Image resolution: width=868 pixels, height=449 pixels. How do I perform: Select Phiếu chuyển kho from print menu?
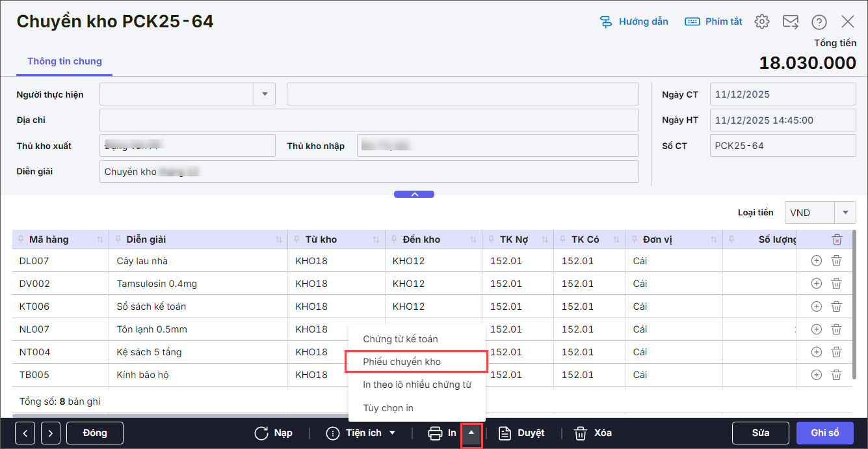(x=416, y=362)
